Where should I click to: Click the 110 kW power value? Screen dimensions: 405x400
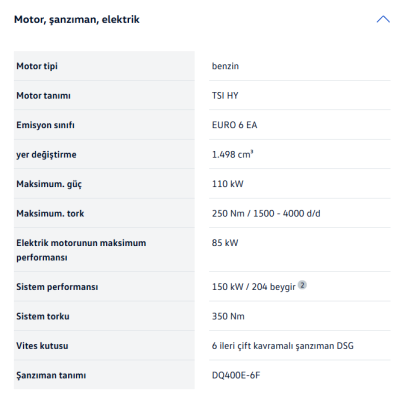click(x=228, y=184)
